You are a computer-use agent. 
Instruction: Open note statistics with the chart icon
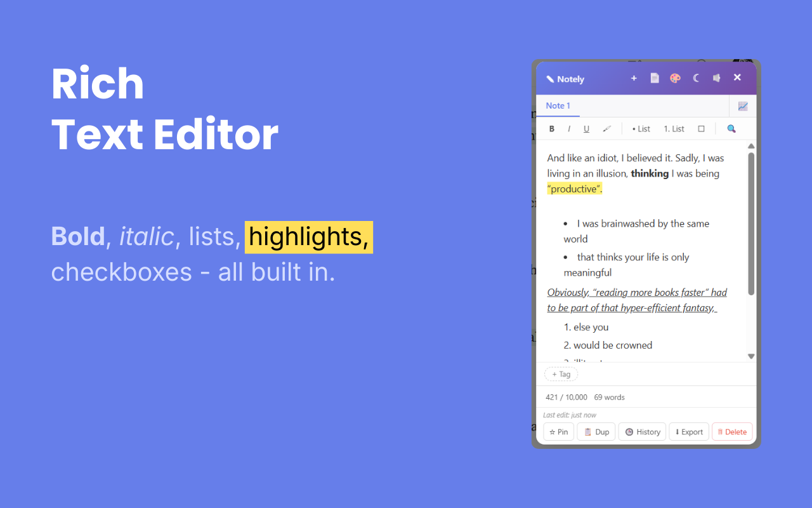coord(742,105)
